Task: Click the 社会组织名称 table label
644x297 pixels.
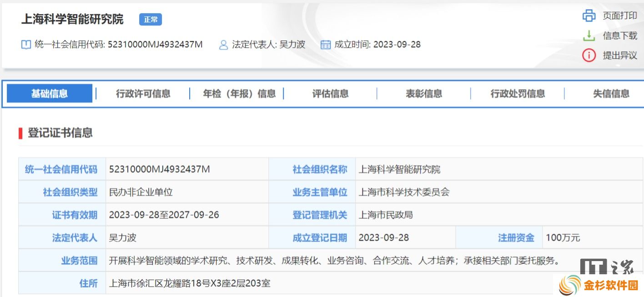Action: [320, 169]
